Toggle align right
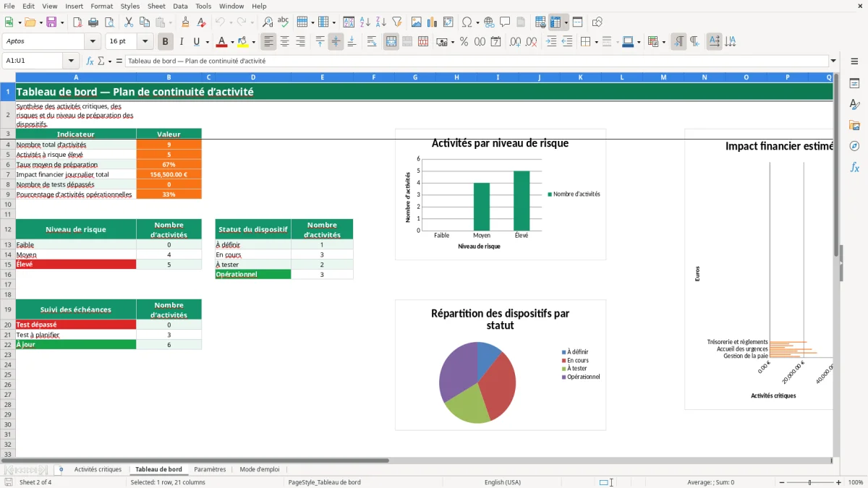 click(301, 42)
